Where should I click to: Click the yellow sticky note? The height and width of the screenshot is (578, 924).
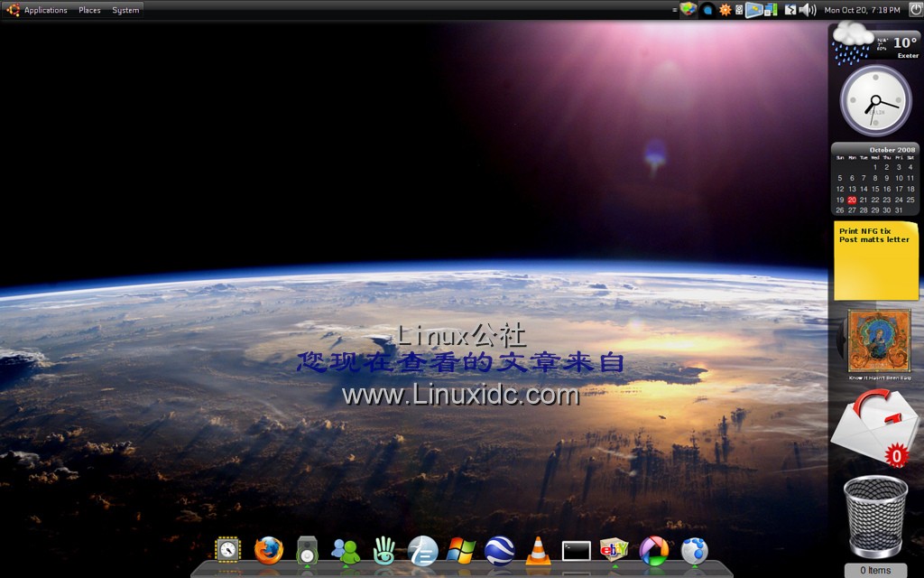(x=875, y=260)
